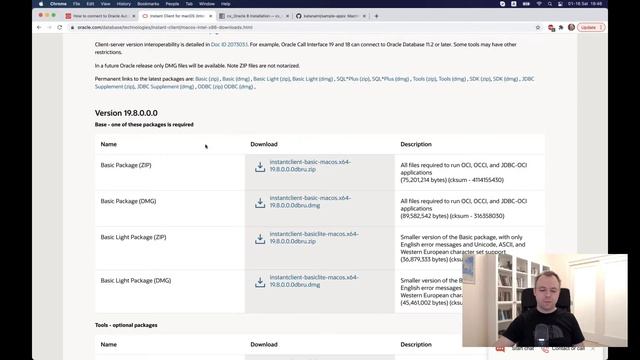Switch to How to connect to Oracle tab

pos(100,16)
